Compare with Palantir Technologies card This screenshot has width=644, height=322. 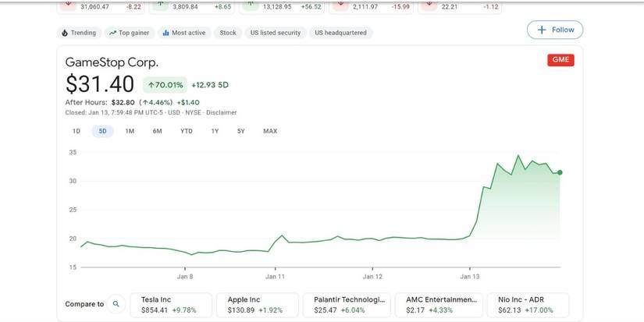(x=347, y=305)
